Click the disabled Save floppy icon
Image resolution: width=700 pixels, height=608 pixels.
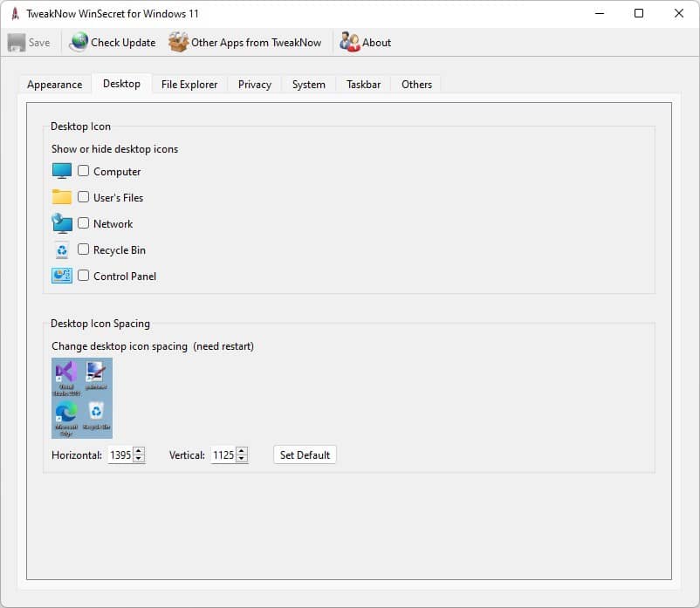coord(17,43)
